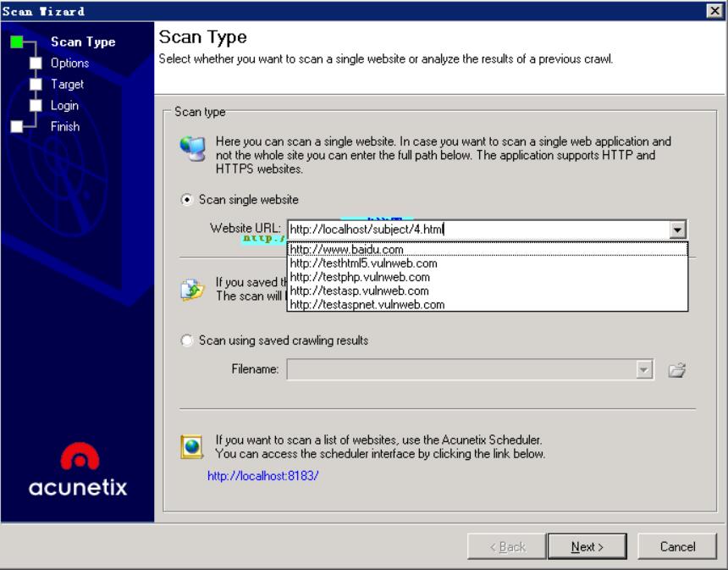Image resolution: width=728 pixels, height=570 pixels.
Task: Click inside the Website URL text field
Action: click(478, 230)
